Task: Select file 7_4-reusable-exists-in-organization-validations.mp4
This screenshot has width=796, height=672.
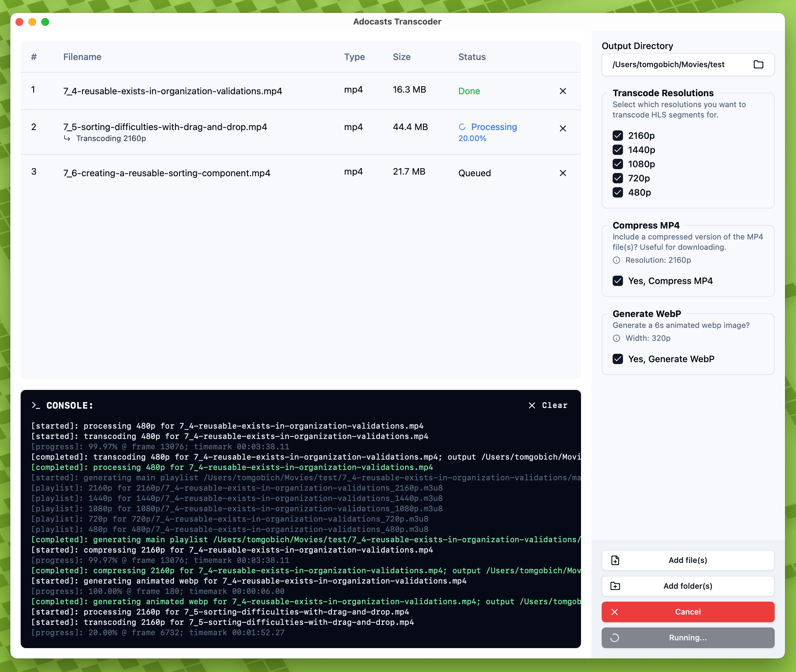Action: 173,91
